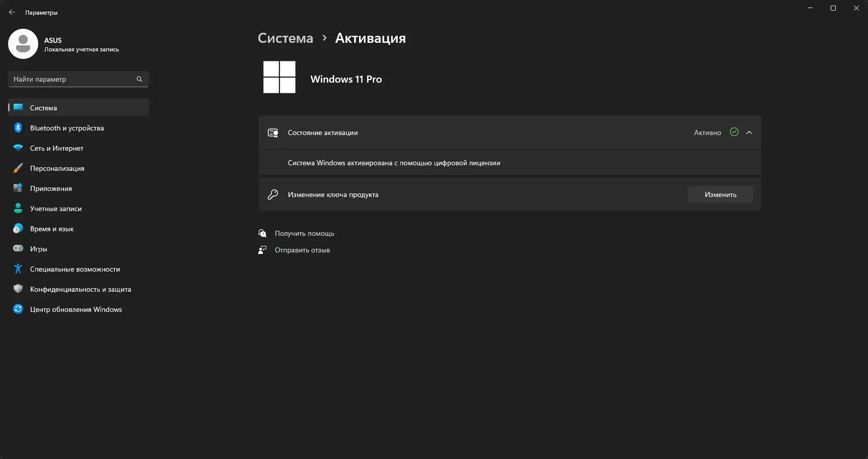
Task: Click the back arrow in Settings
Action: (12, 13)
